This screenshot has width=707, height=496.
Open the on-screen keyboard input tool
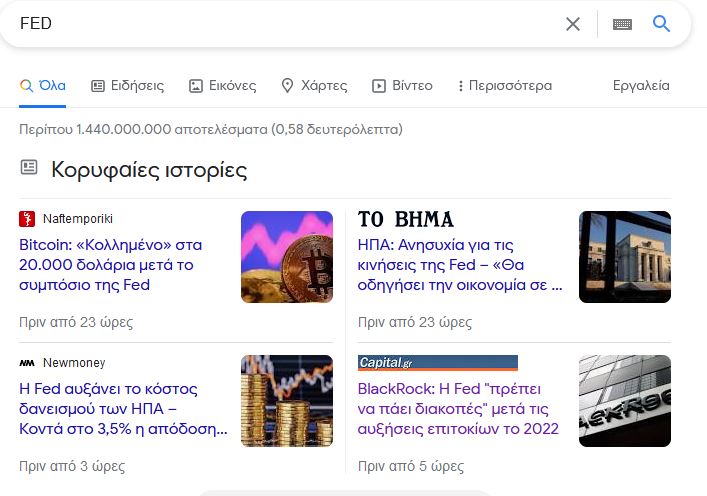tap(622, 24)
